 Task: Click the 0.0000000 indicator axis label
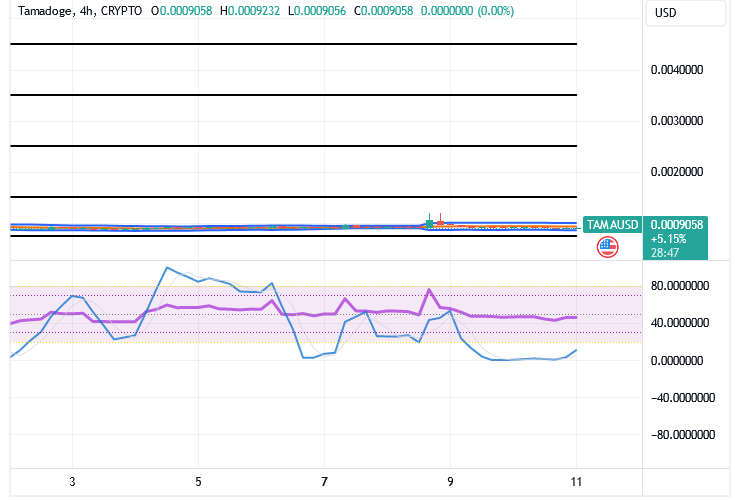pyautogui.click(x=677, y=361)
